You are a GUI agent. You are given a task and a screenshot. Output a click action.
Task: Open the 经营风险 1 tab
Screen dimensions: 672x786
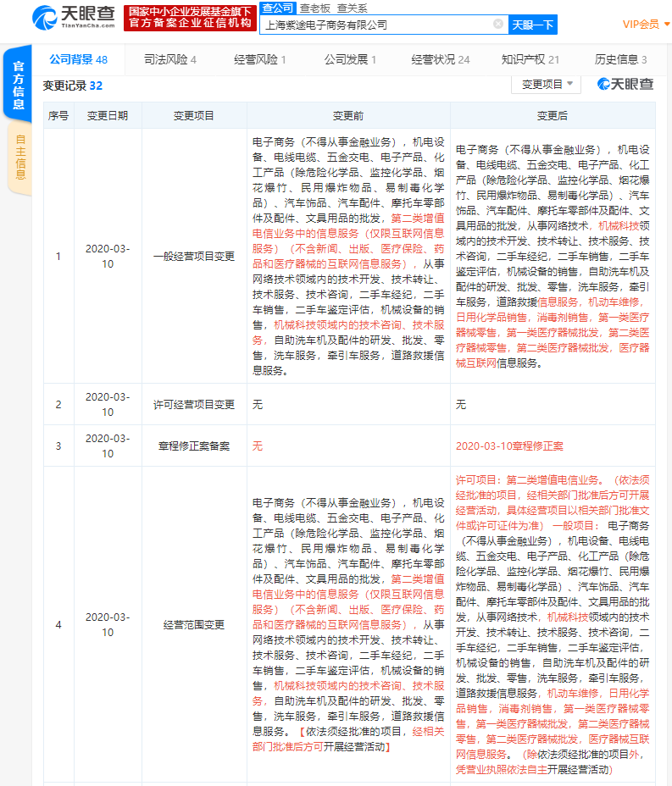click(260, 59)
